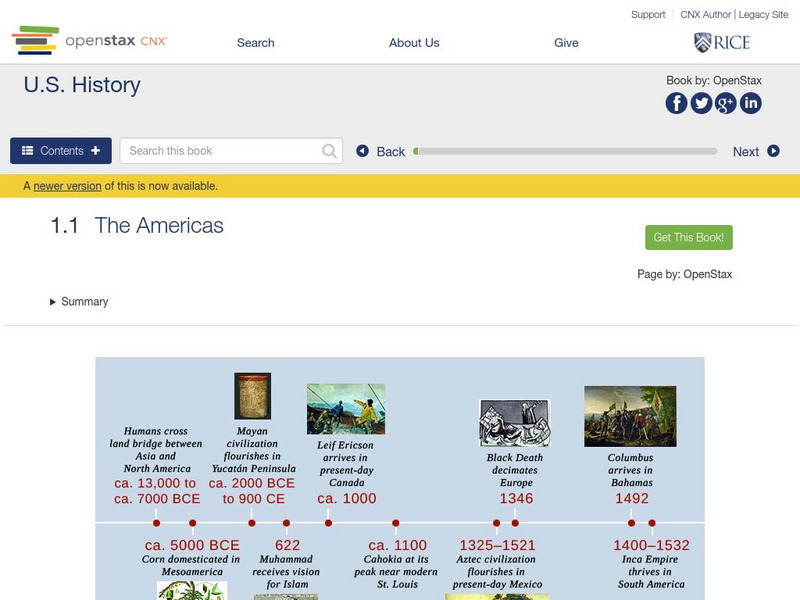This screenshot has height=600, width=800.
Task: Open the Give page
Action: click(566, 43)
